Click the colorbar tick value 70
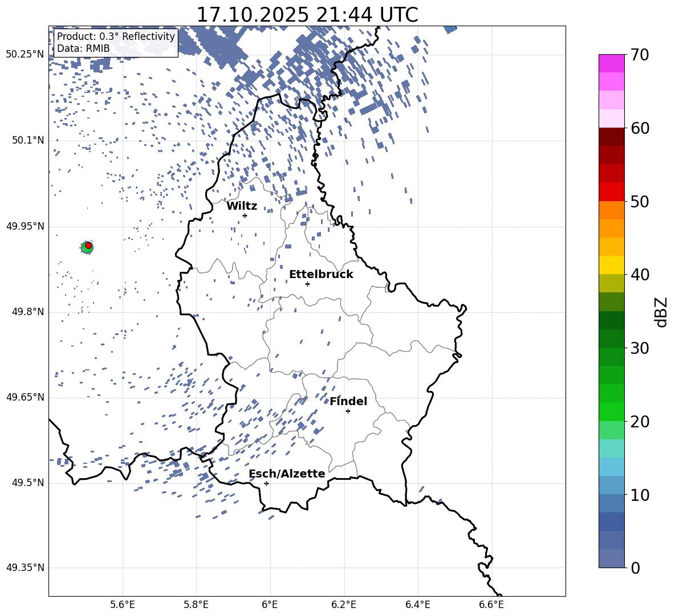 click(640, 55)
